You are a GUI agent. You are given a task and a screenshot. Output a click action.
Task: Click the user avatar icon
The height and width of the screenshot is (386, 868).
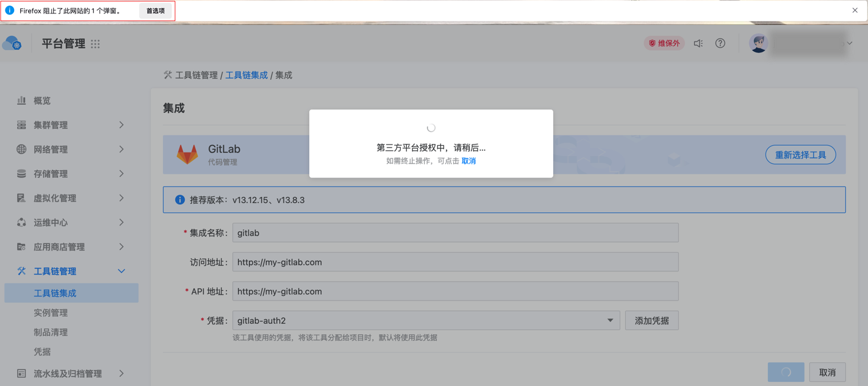pos(758,43)
